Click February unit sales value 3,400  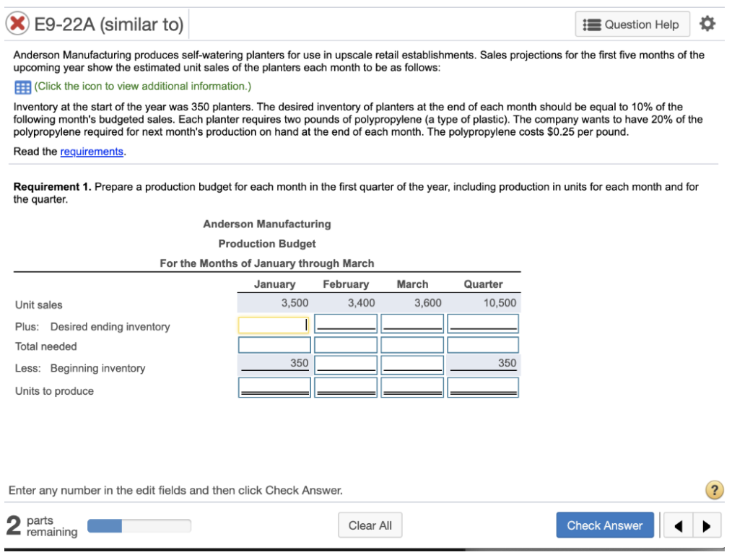361,303
